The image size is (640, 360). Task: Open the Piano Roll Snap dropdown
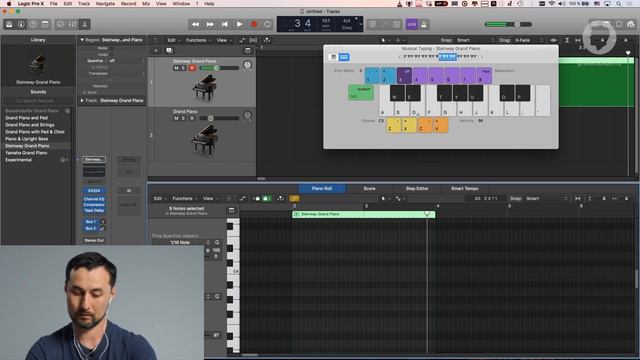(546, 198)
